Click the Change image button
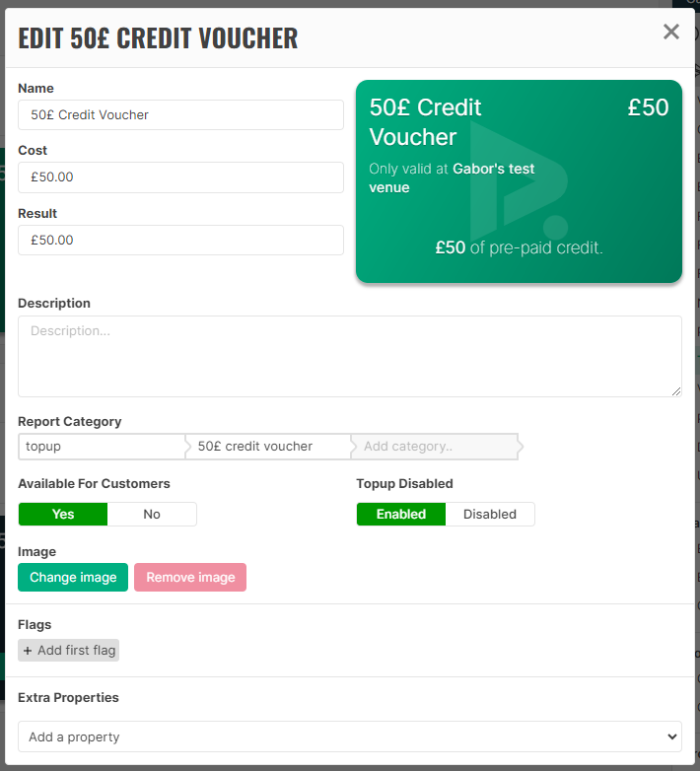Viewport: 700px width, 771px height. (73, 578)
